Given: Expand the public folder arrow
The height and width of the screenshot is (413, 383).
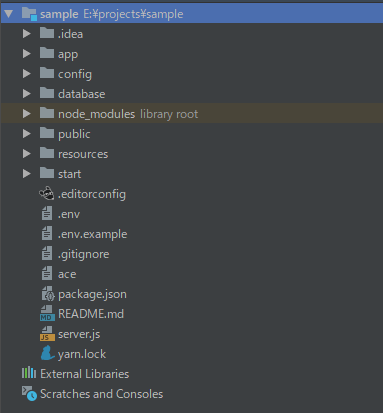Looking at the screenshot, I should pyautogui.click(x=27, y=134).
